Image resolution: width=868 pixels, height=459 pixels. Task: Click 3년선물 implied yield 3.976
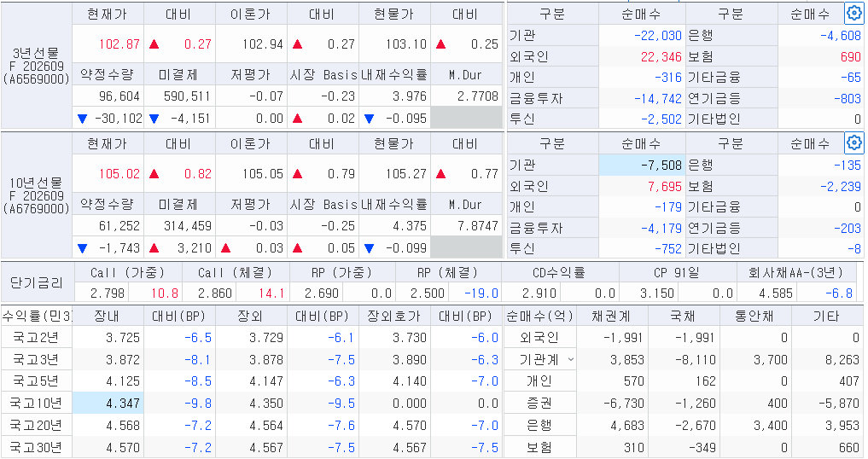coord(410,96)
